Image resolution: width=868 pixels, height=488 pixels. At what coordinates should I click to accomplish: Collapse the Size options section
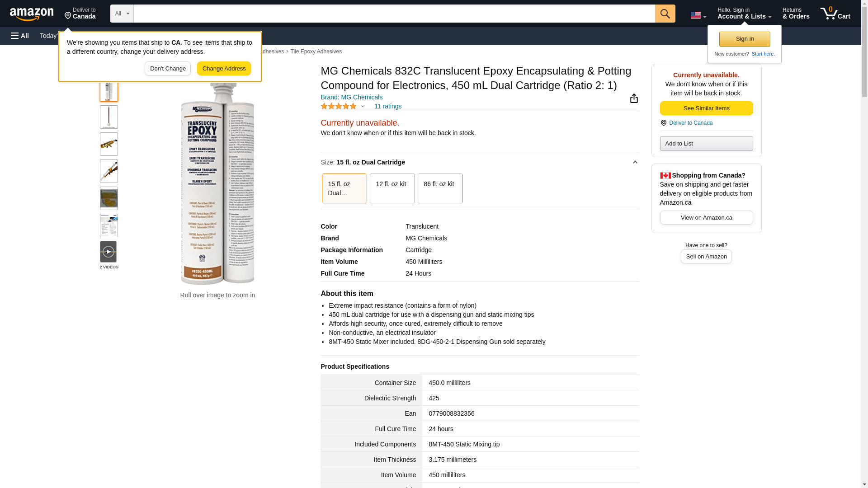(635, 162)
